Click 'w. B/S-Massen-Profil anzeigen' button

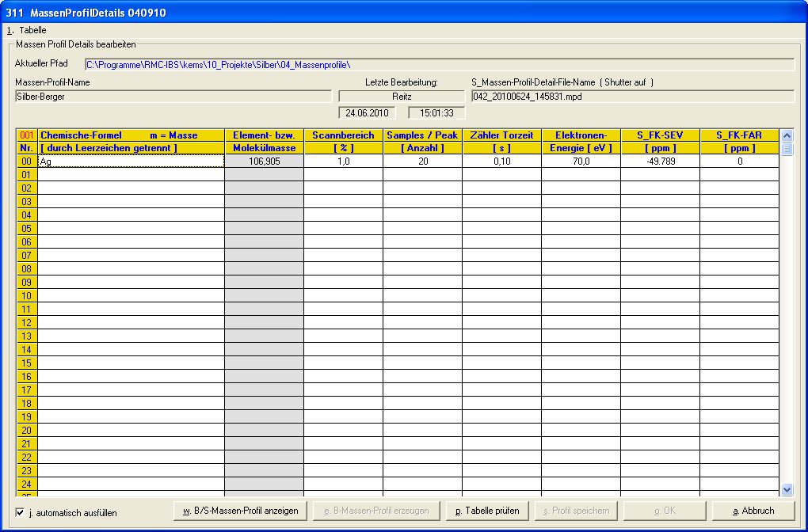(241, 511)
